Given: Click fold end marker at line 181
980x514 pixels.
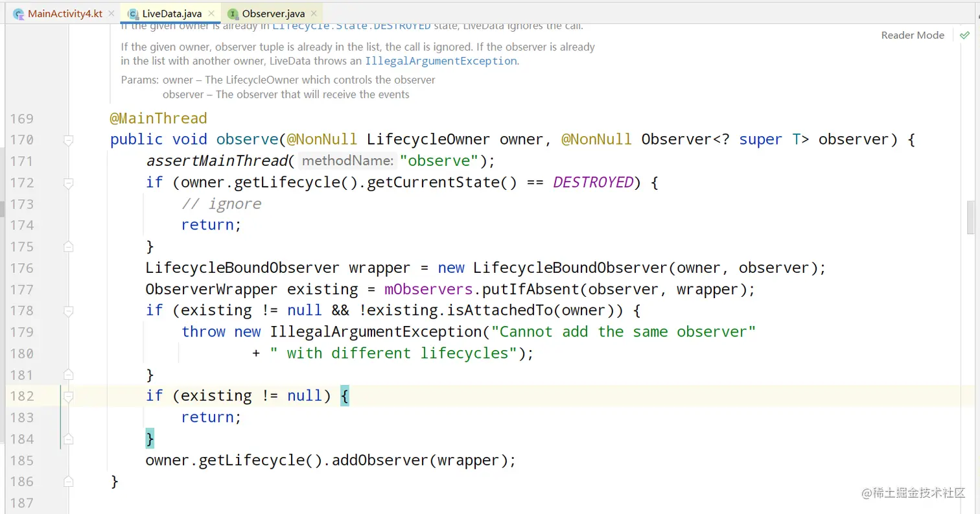Looking at the screenshot, I should point(68,374).
